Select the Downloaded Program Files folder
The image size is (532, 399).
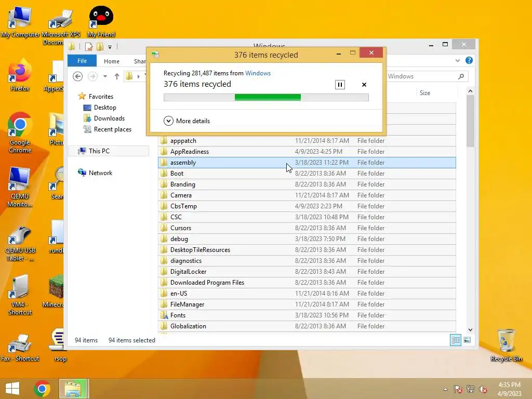pos(307,282)
